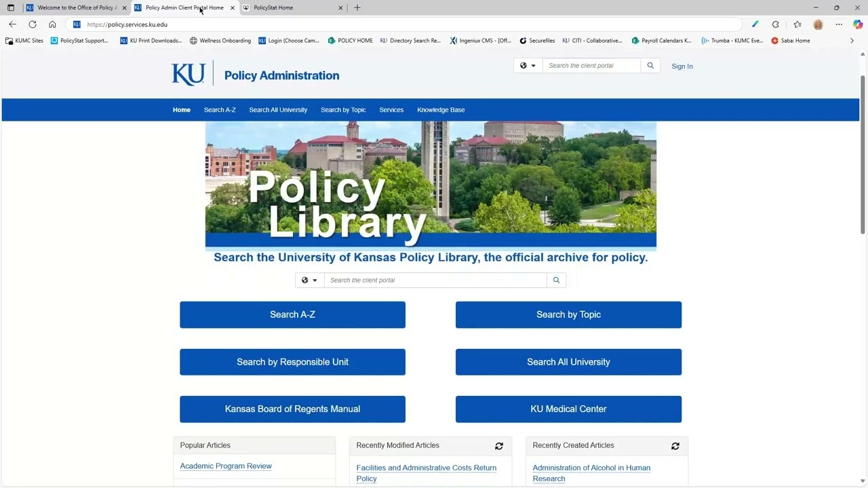Screen dimensions: 868x488
Task: Expand the globe dropdown in header search
Action: point(528,66)
